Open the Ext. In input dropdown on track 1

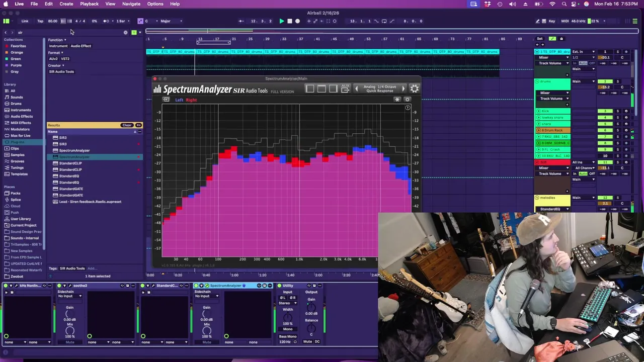click(x=584, y=52)
